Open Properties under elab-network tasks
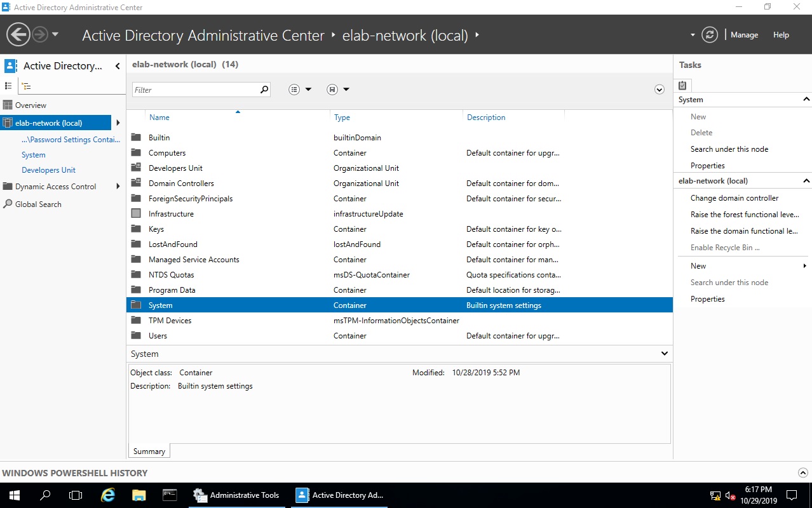This screenshot has width=812, height=508. [x=708, y=299]
